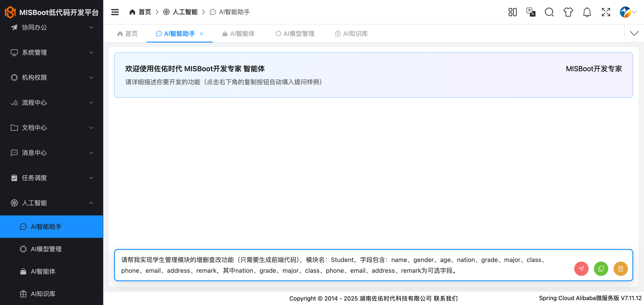Click 人工智能 in the breadcrumb

click(x=180, y=12)
